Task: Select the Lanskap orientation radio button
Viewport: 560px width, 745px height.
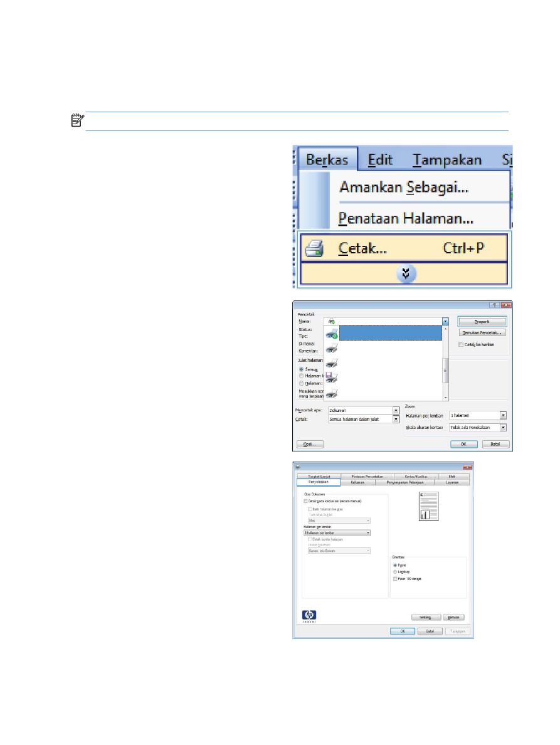Action: tap(395, 572)
